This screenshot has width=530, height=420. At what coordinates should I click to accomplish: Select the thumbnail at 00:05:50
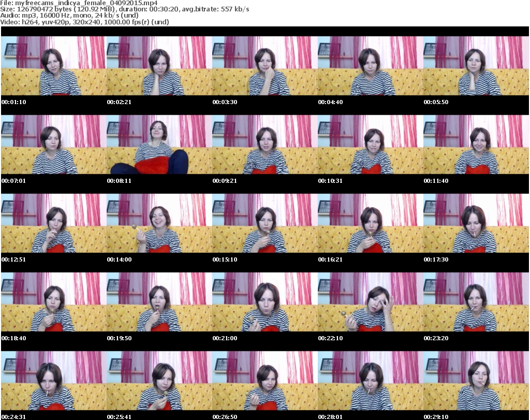coord(476,66)
